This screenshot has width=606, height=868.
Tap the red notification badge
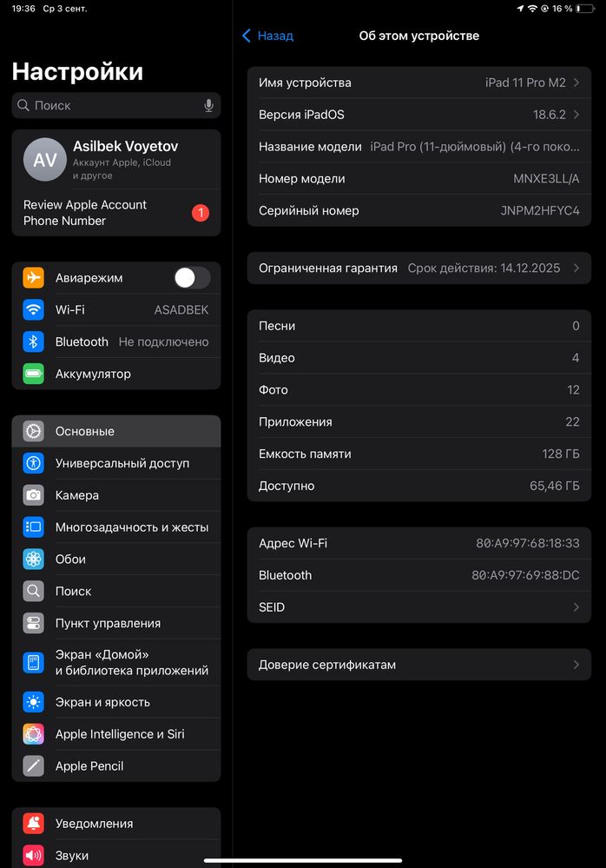[x=201, y=213]
